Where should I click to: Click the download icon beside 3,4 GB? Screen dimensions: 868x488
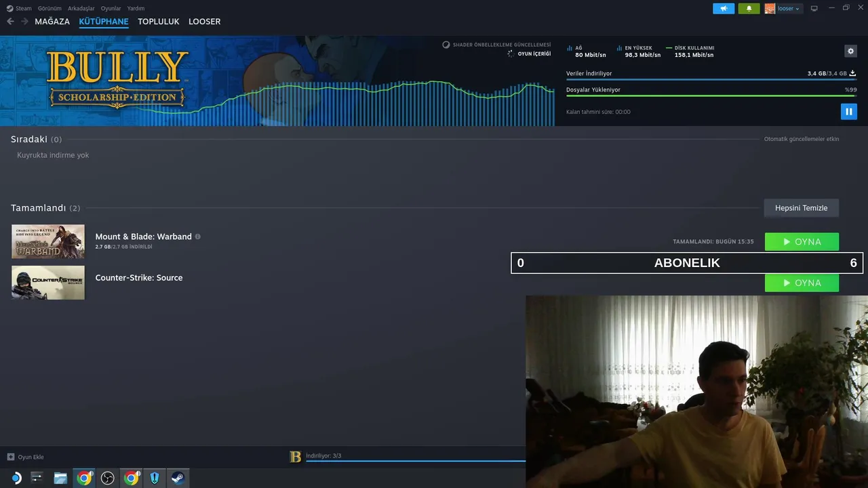point(852,73)
